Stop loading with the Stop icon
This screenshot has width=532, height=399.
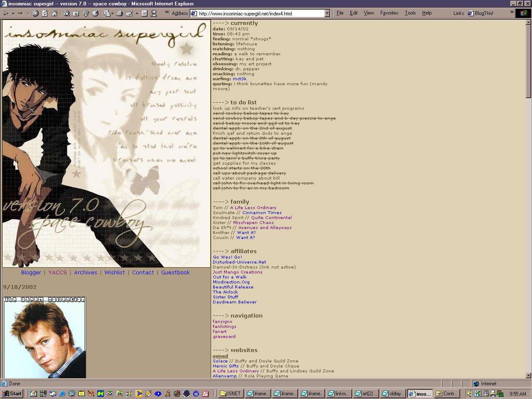[35, 13]
